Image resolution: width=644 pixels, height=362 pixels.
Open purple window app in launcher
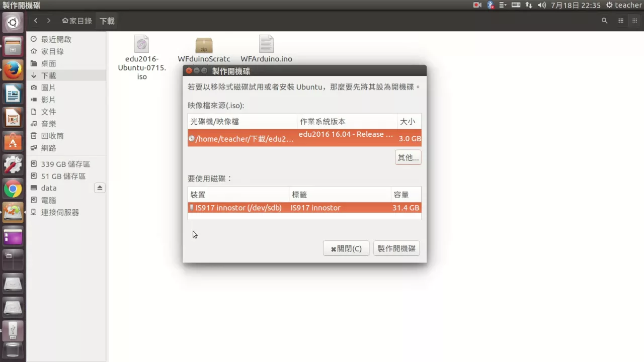coord(13,236)
